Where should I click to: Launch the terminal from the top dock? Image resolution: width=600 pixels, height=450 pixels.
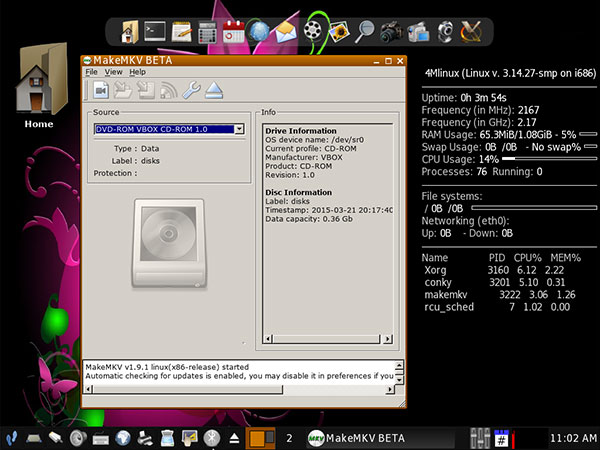[155, 32]
